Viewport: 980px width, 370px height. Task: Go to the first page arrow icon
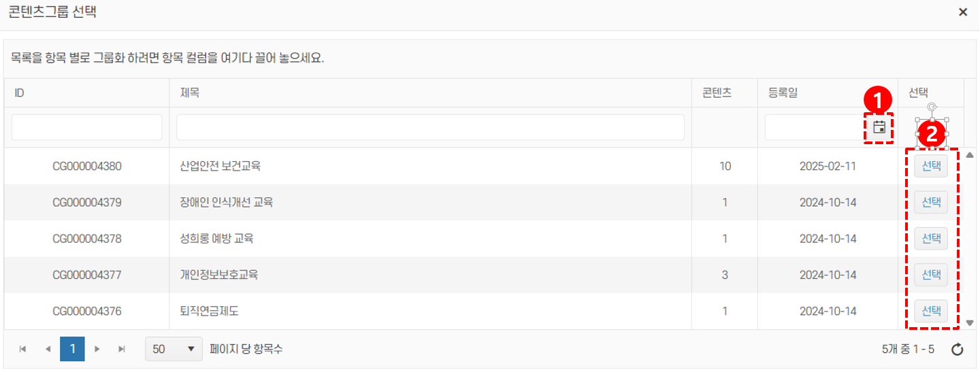point(22,350)
